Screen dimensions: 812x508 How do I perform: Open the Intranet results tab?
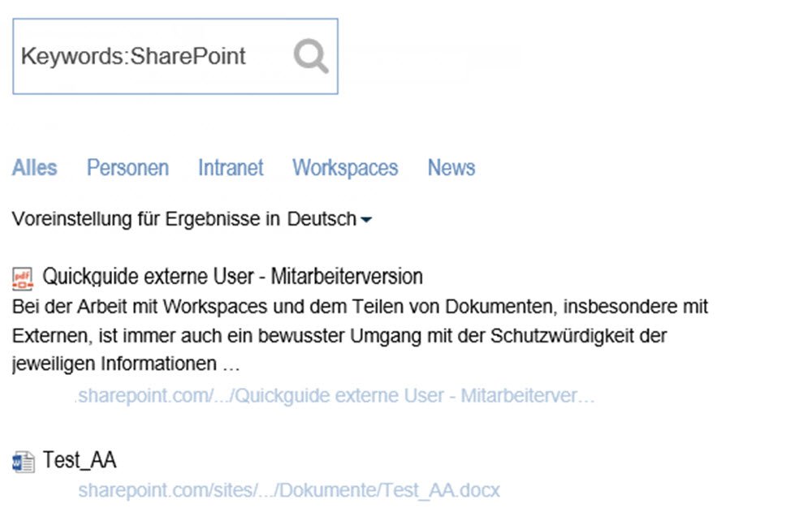(231, 168)
